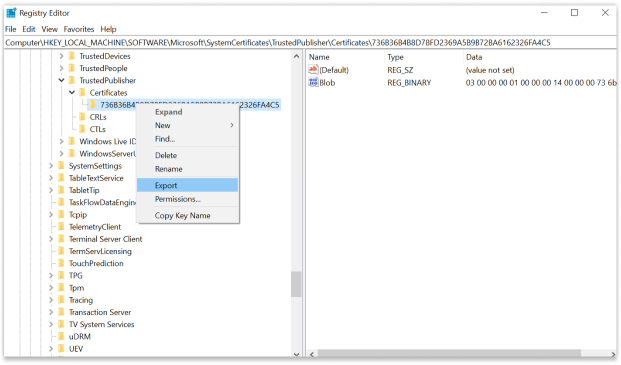Collapse the TrustedPublisher key

click(x=61, y=80)
